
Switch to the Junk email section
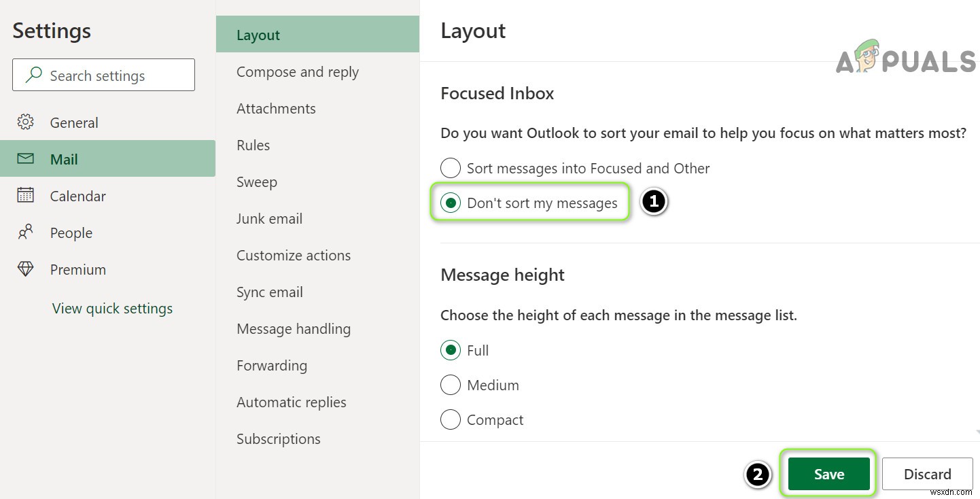tap(269, 218)
